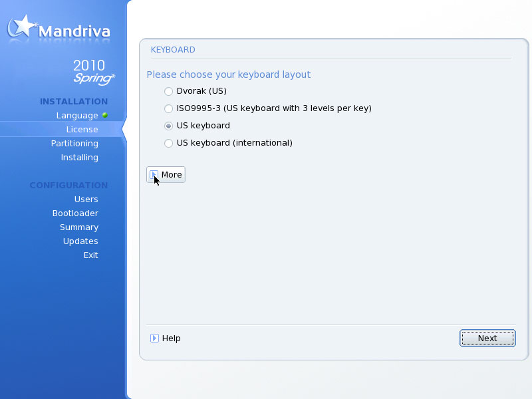Click the CONFIGURATION section header
Screen dimensions: 532x399
68,186
